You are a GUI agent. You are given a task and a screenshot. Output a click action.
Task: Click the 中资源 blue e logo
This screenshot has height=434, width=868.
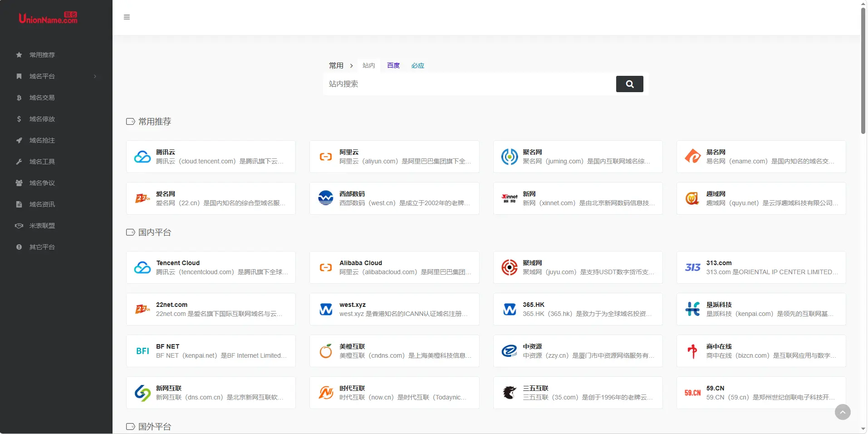point(510,351)
